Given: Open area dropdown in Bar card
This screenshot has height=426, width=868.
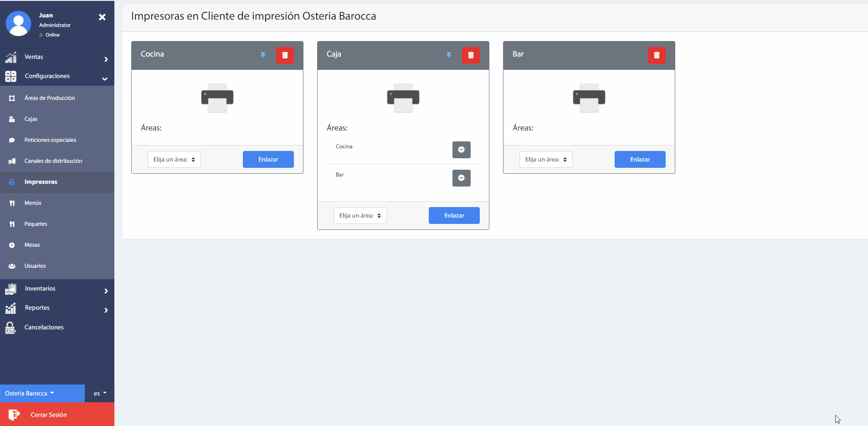Looking at the screenshot, I should [x=546, y=160].
